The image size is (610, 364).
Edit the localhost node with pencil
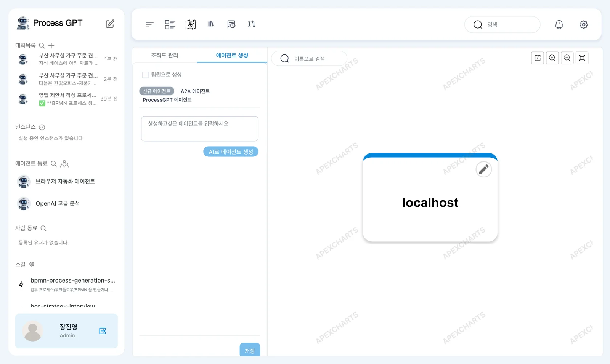(483, 169)
